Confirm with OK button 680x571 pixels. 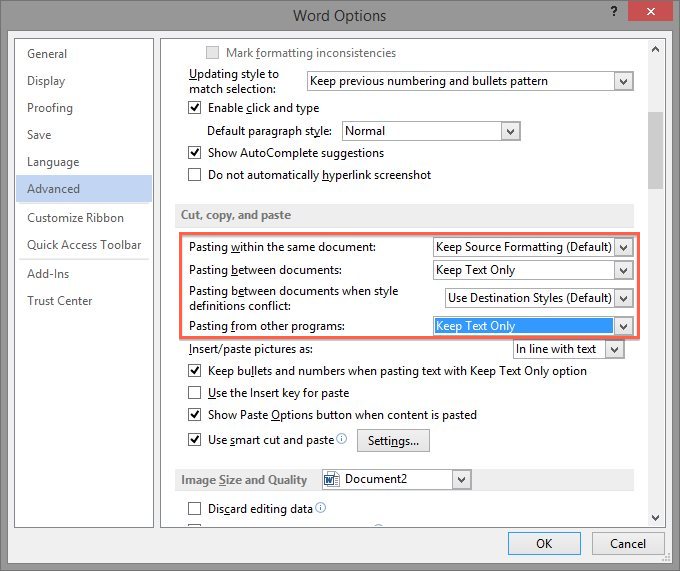pos(544,543)
